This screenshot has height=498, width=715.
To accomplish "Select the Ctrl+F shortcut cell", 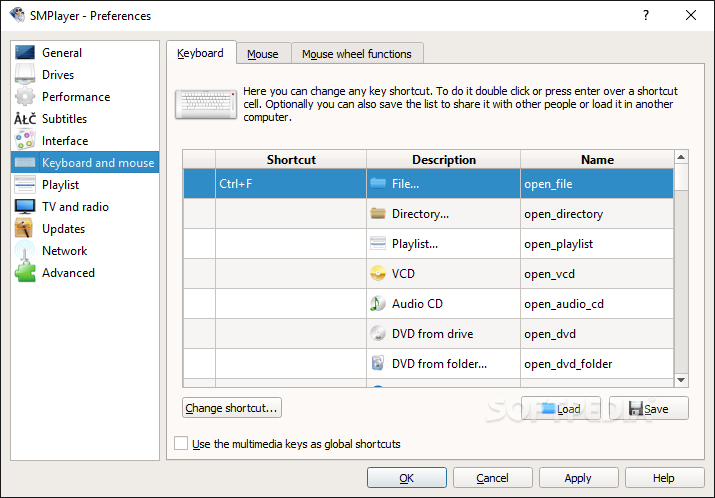I will (291, 183).
